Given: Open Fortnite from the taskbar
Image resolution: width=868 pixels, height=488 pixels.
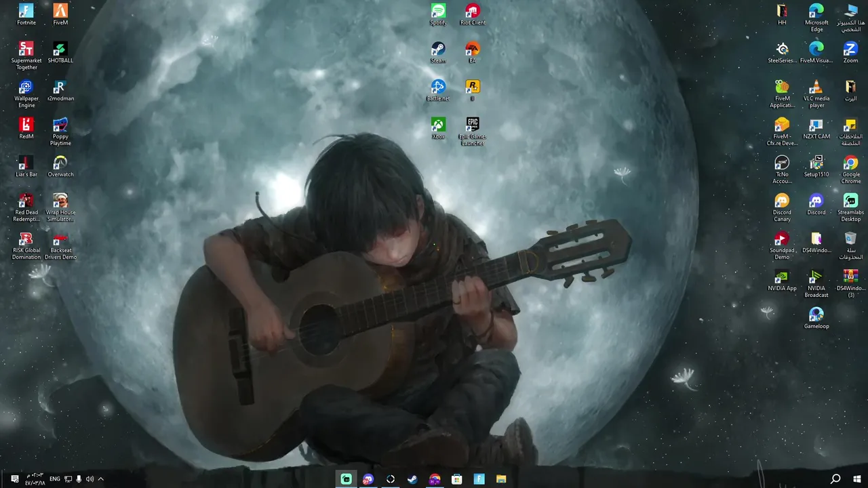Looking at the screenshot, I should 479,479.
